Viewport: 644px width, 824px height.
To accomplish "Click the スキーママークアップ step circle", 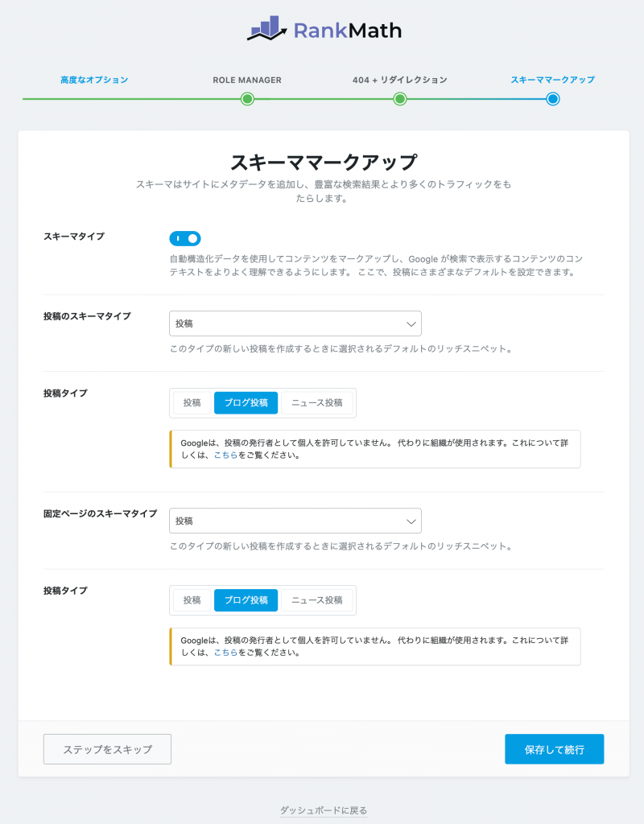I will click(552, 99).
